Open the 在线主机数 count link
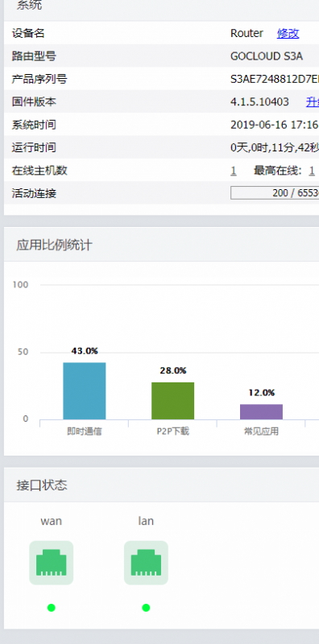319x644 pixels. click(x=234, y=171)
